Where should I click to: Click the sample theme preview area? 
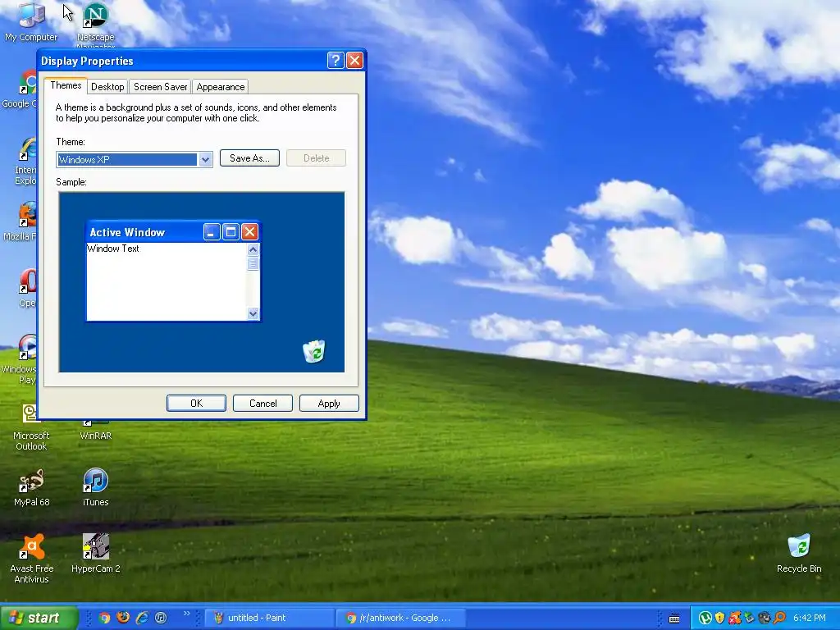pyautogui.click(x=202, y=282)
